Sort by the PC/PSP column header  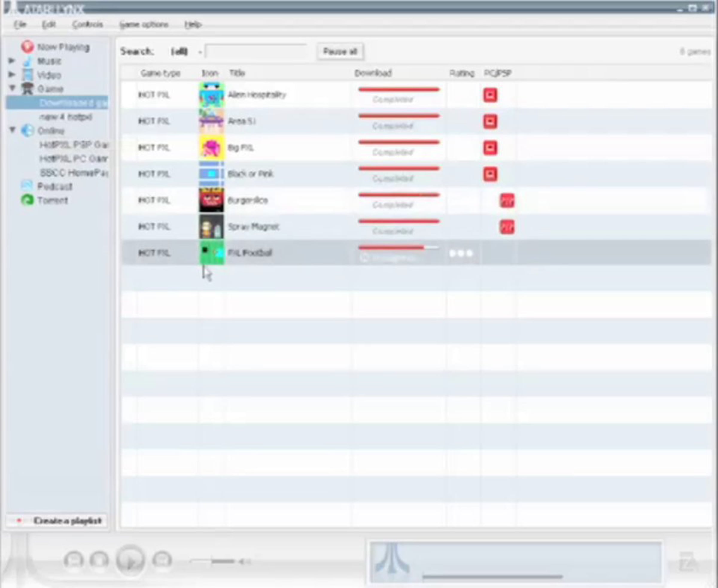tap(498, 73)
